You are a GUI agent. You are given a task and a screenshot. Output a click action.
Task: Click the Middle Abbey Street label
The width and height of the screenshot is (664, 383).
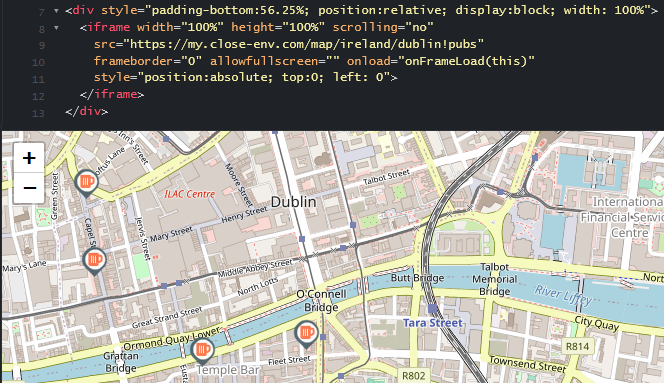click(x=255, y=268)
